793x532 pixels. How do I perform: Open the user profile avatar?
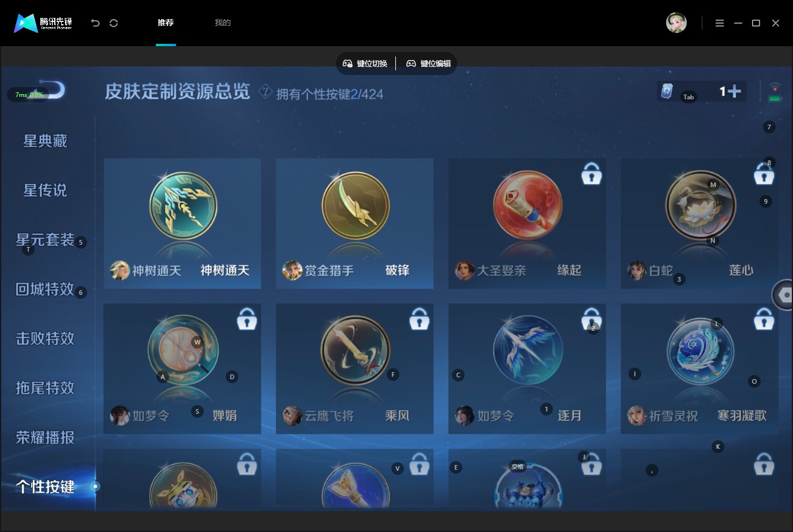coord(676,23)
